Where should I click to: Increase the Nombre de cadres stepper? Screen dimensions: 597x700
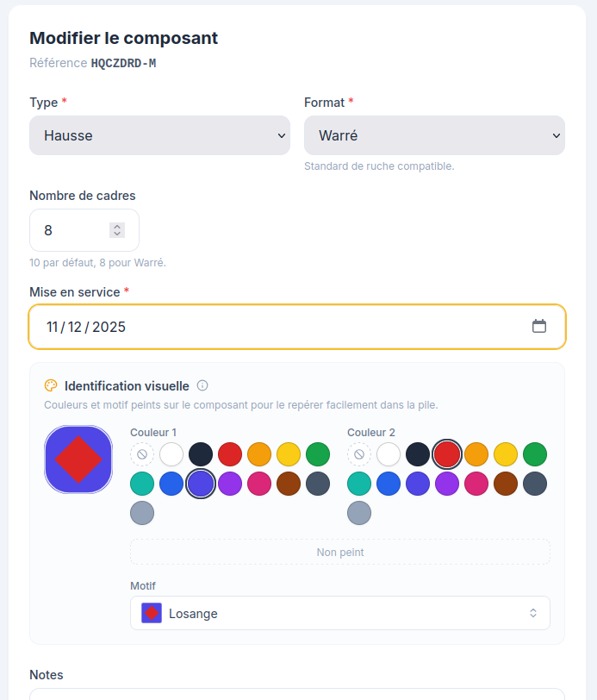[x=117, y=227]
